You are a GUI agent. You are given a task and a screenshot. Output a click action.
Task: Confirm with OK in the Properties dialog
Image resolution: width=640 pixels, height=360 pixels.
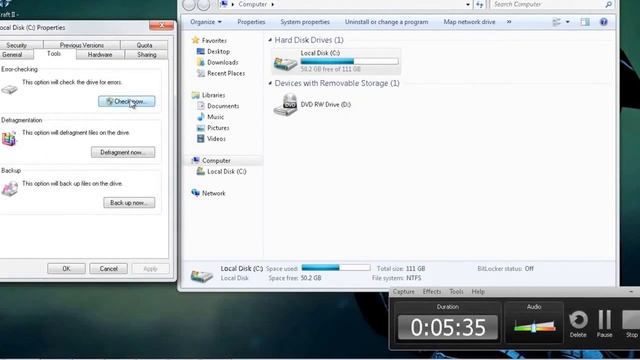66,269
